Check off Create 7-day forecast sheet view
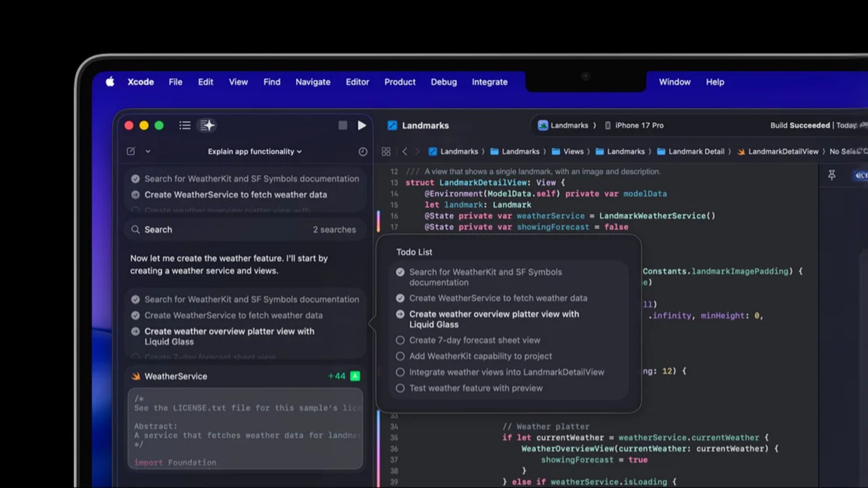This screenshot has width=868, height=488. pyautogui.click(x=400, y=340)
